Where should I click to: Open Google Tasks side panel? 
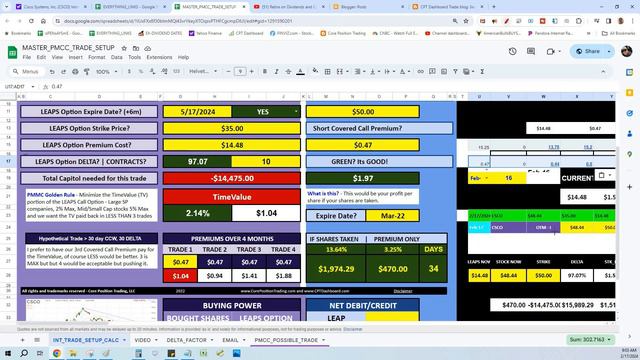[629, 113]
